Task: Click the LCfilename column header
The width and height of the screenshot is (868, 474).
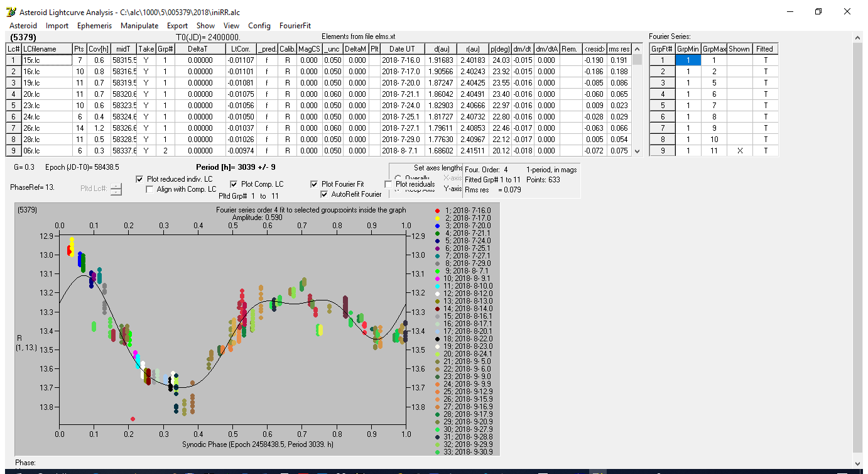Action: coord(46,49)
